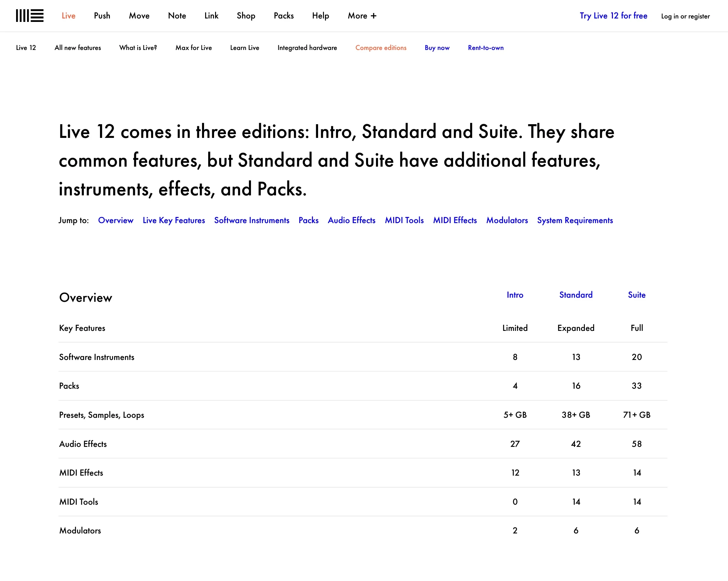Open the All new features tab
Image resolution: width=728 pixels, height=581 pixels.
coord(78,48)
